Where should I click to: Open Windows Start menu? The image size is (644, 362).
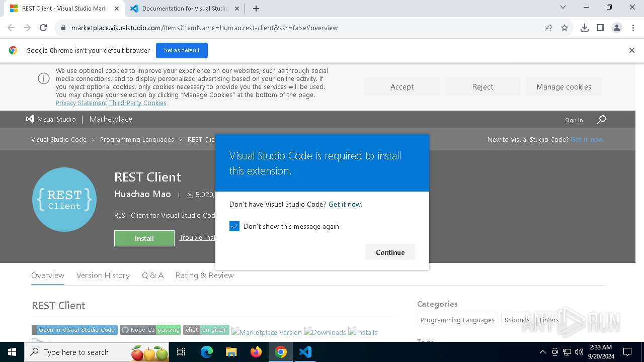12,352
